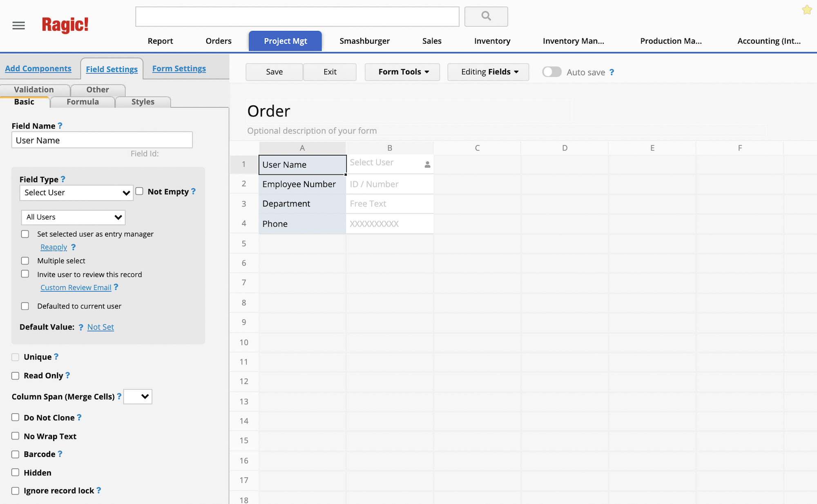Open the Column Span dropdown
The width and height of the screenshot is (817, 504).
(138, 397)
